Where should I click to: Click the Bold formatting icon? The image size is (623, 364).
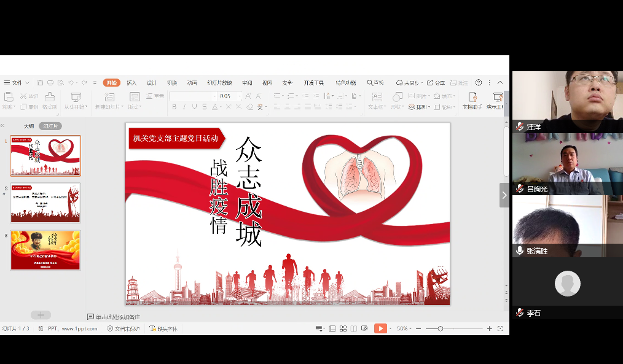174,107
